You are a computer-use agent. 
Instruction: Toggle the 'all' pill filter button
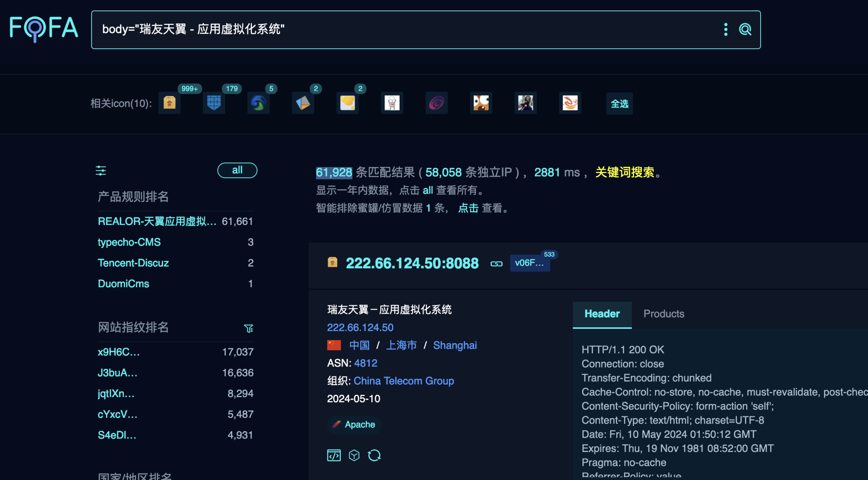click(237, 170)
